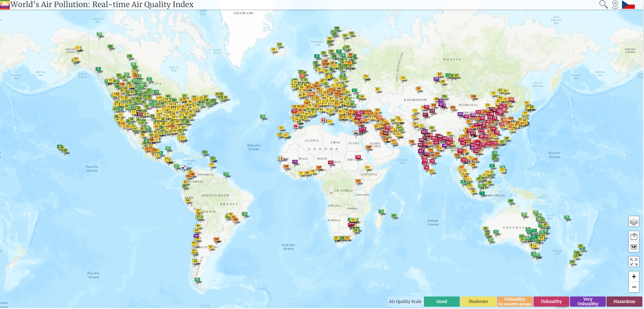Select Unhealthy for sensitive groups legend
The image size is (644, 309).
coord(515,302)
